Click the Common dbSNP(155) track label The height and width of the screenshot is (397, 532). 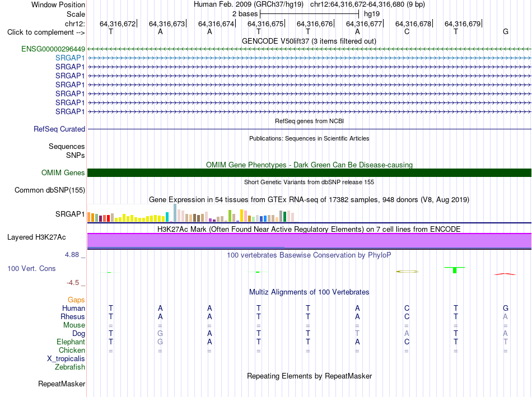point(50,190)
